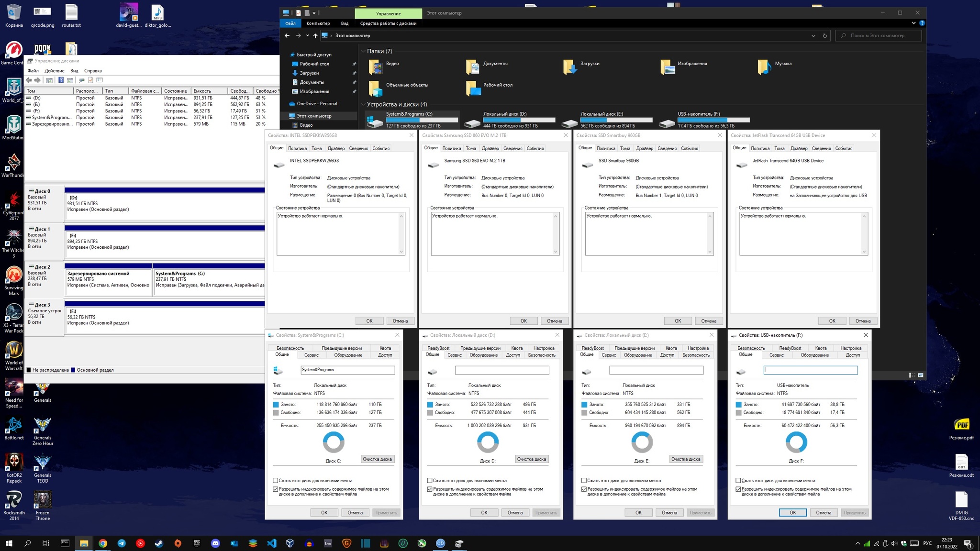
Task: Open qBittorrent from the taskbar
Action: point(440,543)
